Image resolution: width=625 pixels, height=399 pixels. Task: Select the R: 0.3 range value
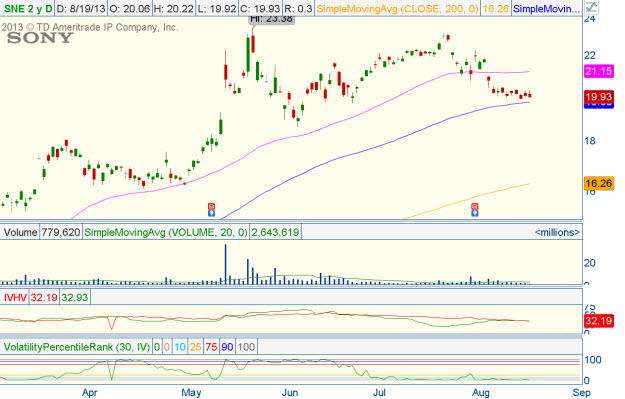click(x=298, y=9)
